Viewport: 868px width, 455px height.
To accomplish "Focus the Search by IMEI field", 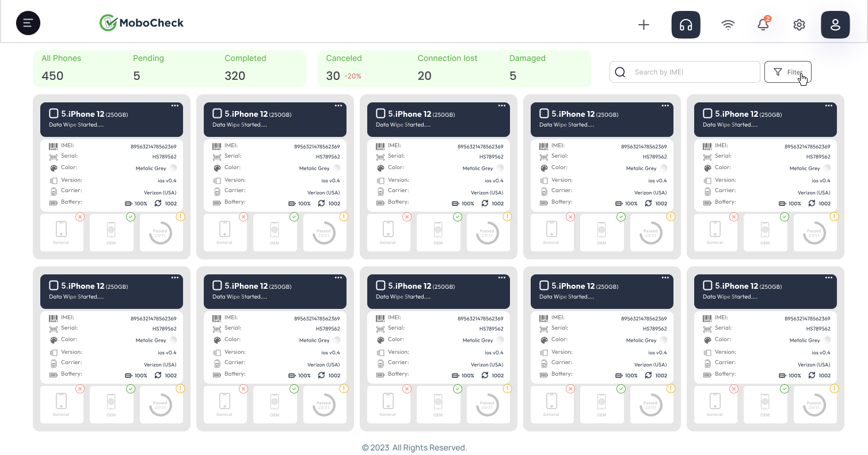I will pos(691,72).
